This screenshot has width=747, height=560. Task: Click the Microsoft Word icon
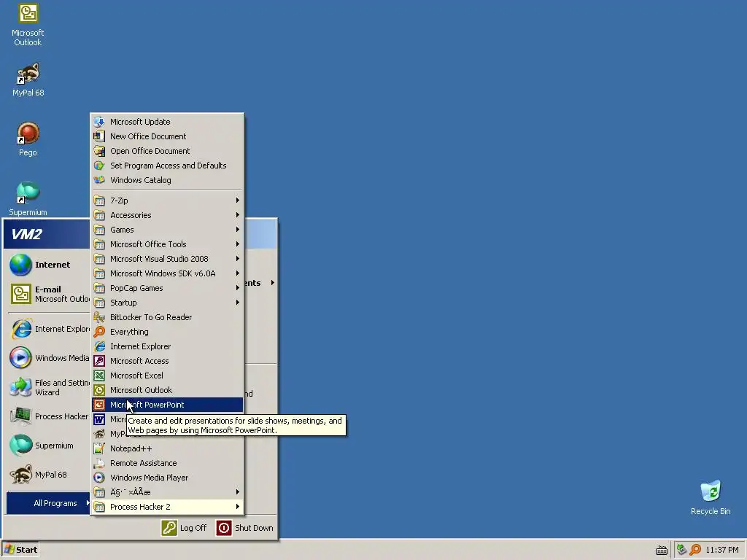coord(99,419)
